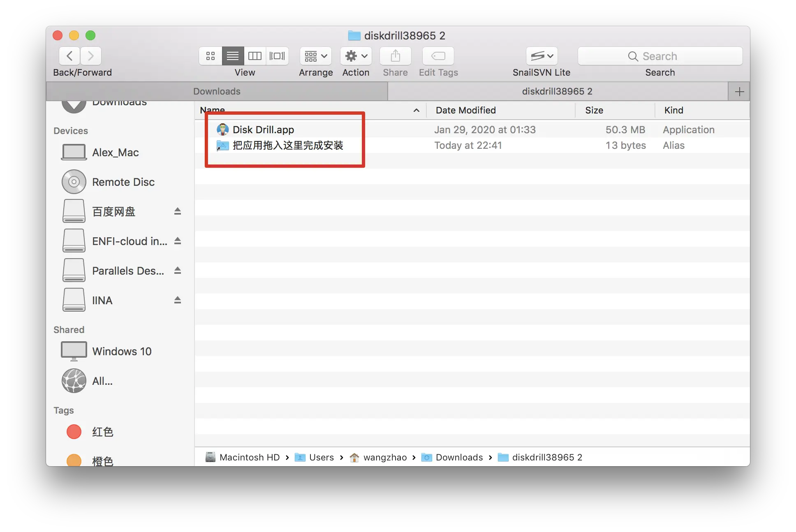796x532 pixels.
Task: Switch to the Downloads tab
Action: point(217,91)
